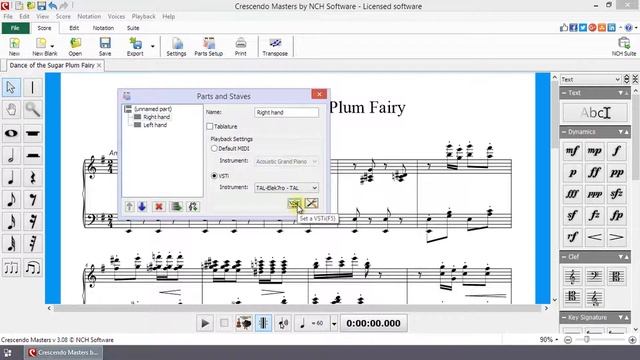Screen dimensions: 640x360
Task: Open Export dropdown arrow
Action: (153, 47)
